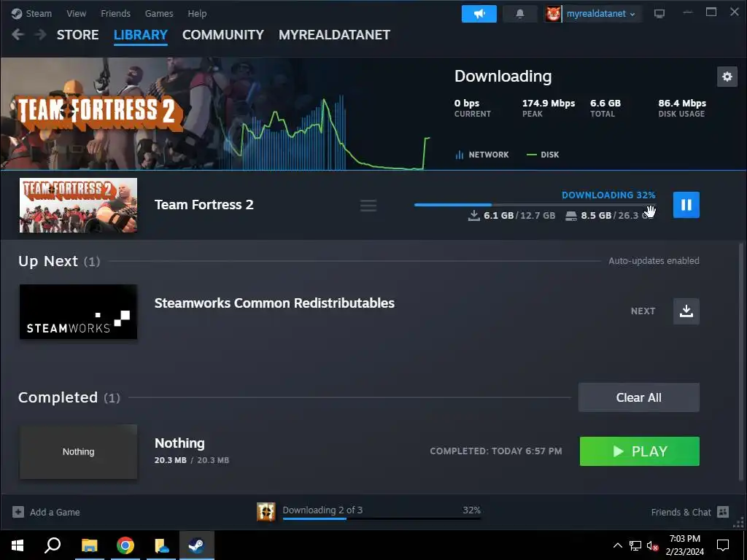
Task: Switch to the LIBRARY tab
Action: coord(141,35)
